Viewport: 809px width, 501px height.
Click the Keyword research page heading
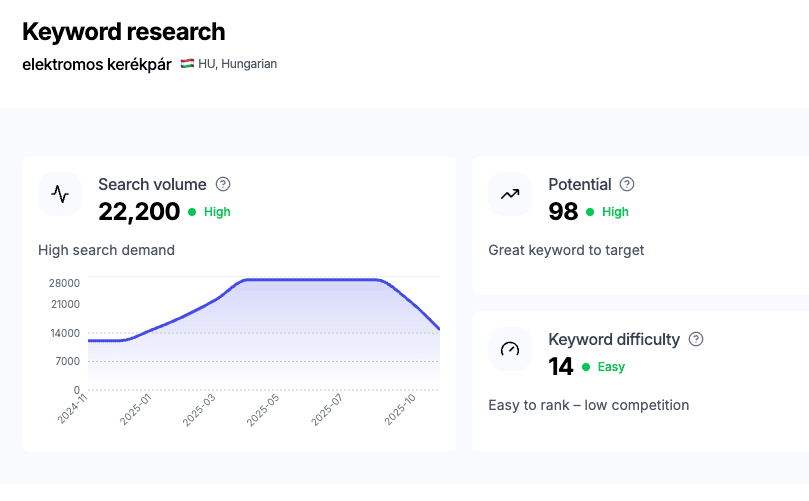[x=124, y=32]
